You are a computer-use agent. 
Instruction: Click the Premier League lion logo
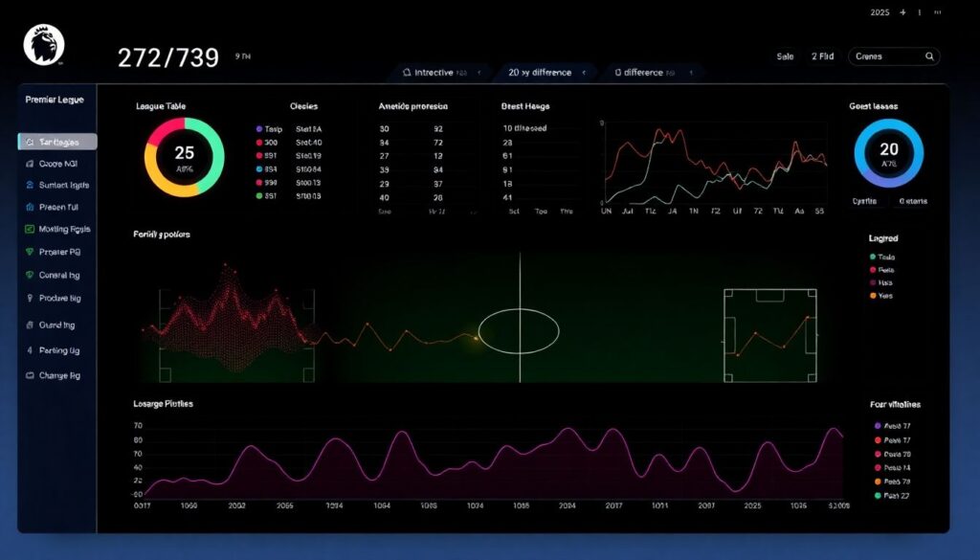44,44
